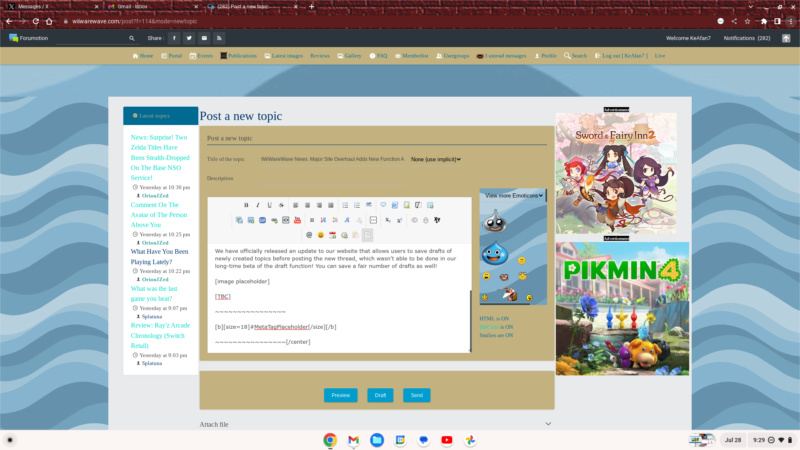This screenshot has width=800, height=450.
Task: Open 'What was the last game you beat?' topic
Action: [154, 293]
